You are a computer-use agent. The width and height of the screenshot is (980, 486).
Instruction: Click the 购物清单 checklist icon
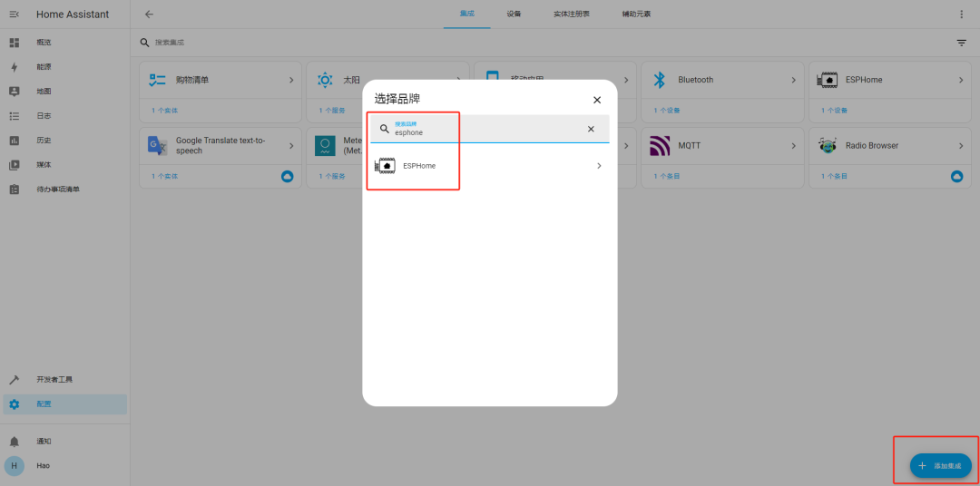157,80
